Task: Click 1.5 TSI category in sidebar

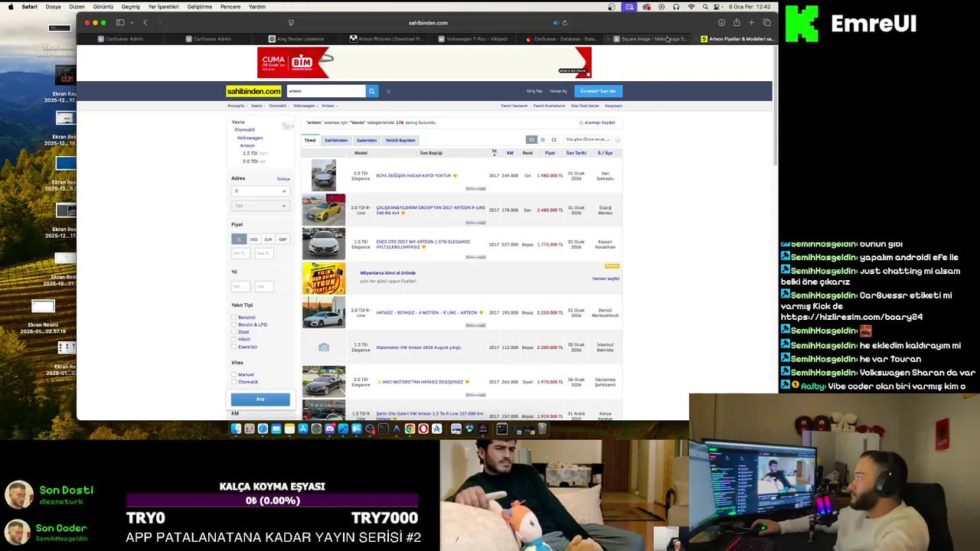Action: click(x=250, y=153)
